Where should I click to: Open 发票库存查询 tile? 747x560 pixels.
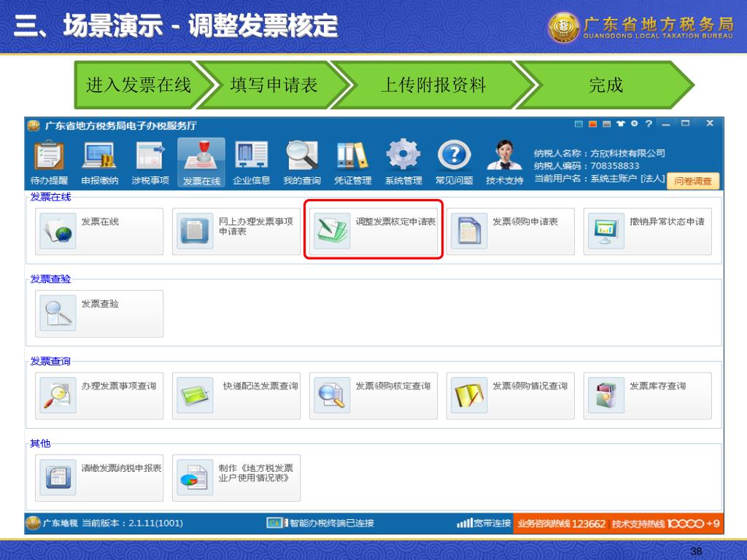pos(648,396)
